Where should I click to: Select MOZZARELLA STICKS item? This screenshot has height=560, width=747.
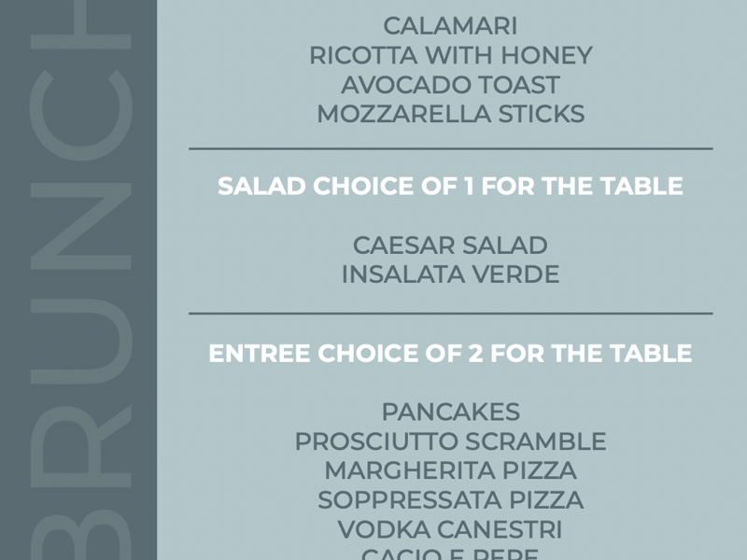click(451, 114)
